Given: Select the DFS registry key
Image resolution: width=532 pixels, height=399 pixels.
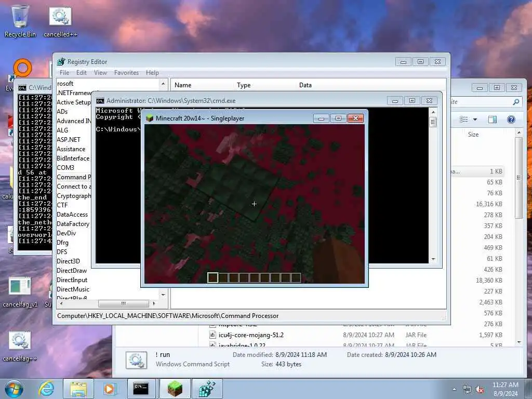Looking at the screenshot, I should (x=62, y=252).
